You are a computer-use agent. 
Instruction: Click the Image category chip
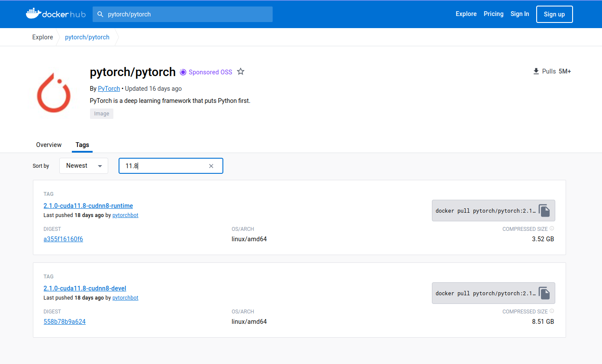click(102, 114)
